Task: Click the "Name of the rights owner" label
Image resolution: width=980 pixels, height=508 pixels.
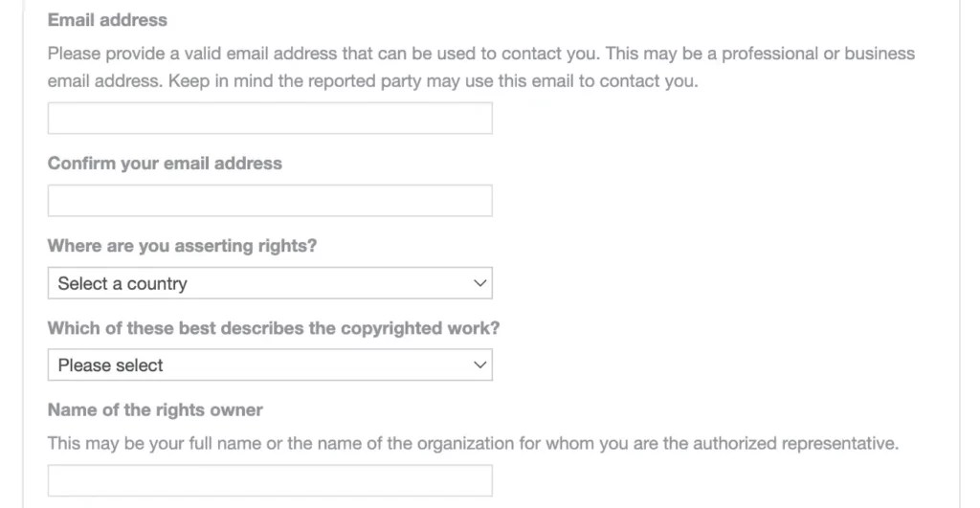Action: (x=155, y=410)
